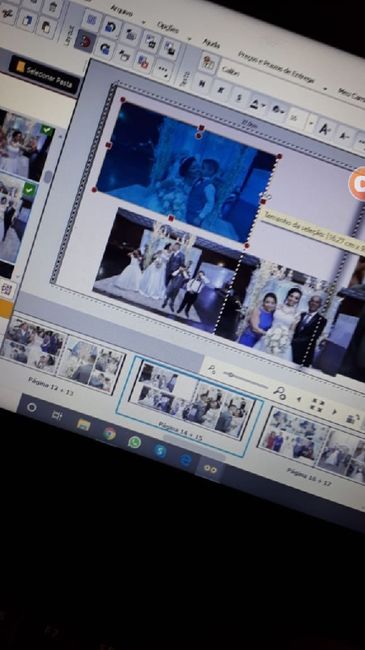Toggle underline text formatting
Image resolution: width=365 pixels, height=650 pixels.
(239, 97)
